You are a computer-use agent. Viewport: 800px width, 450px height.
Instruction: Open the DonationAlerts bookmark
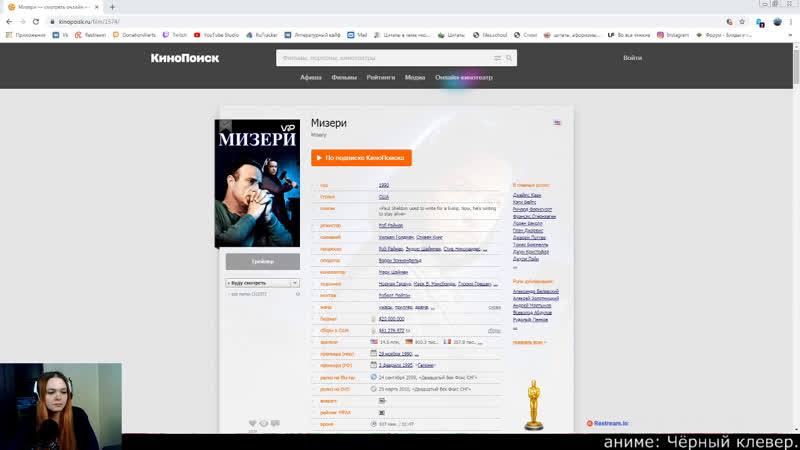click(134, 35)
